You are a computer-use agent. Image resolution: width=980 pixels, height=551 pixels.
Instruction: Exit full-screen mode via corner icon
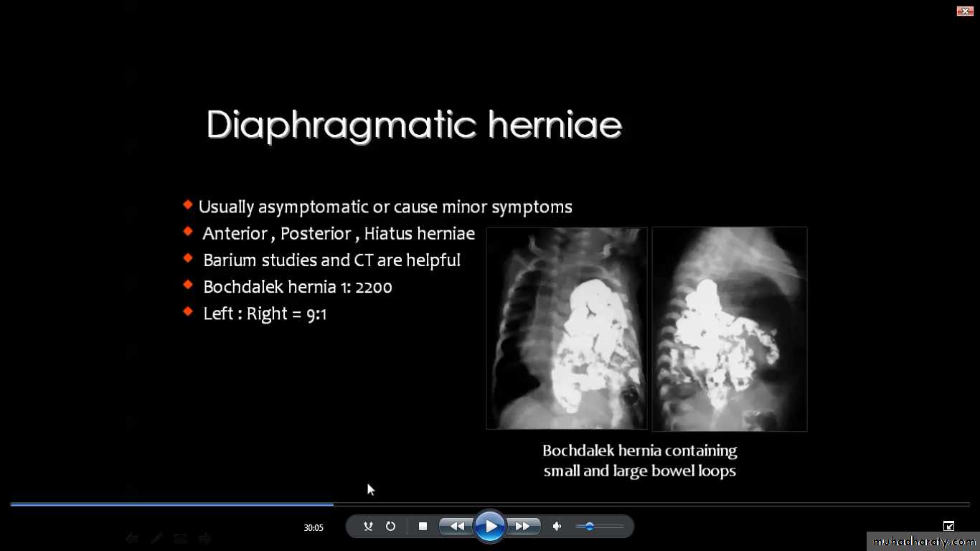coord(948,526)
